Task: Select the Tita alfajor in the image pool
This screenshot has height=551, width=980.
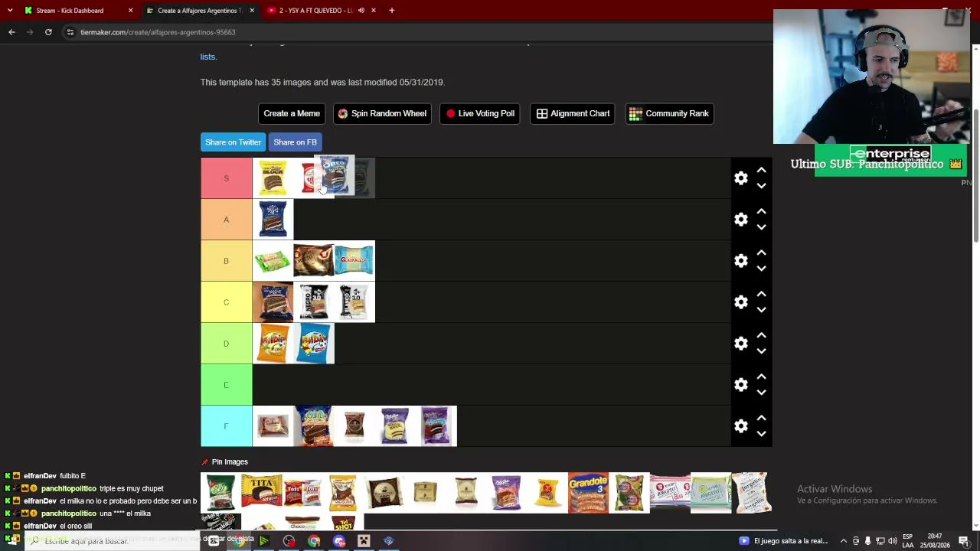Action: pos(262,492)
